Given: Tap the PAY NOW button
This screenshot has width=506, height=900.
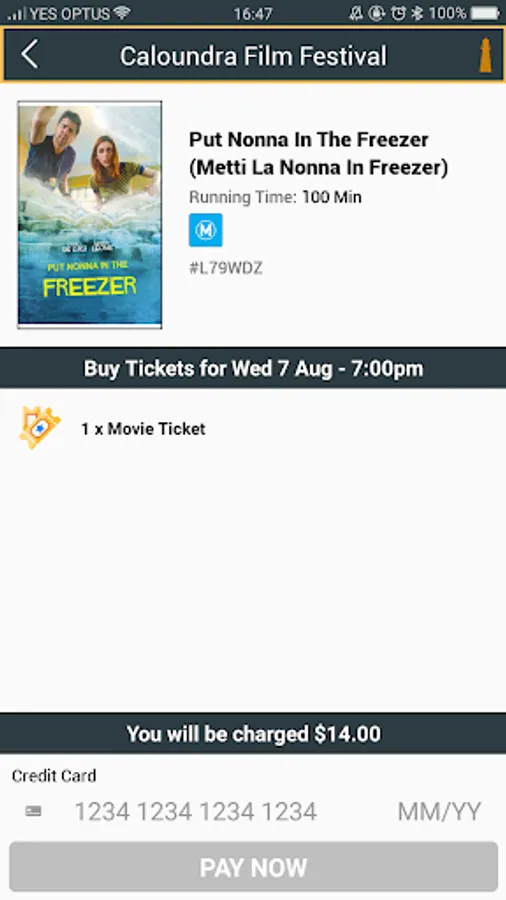Looking at the screenshot, I should 253,867.
